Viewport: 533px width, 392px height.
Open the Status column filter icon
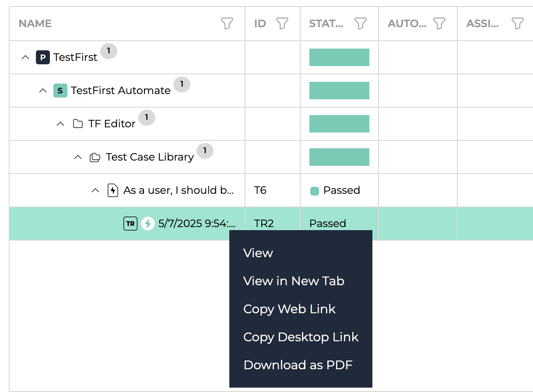point(360,24)
